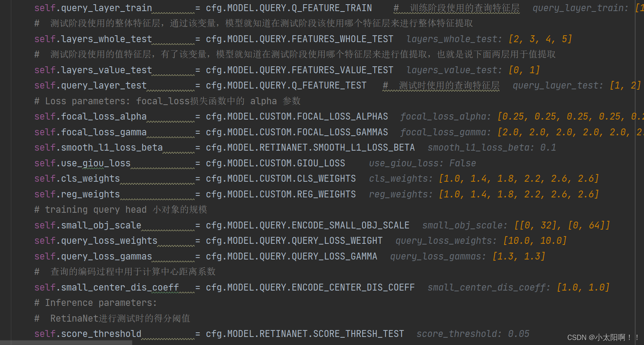Select the Inference parameters comment line
This screenshot has width=644, height=345.
pos(95,302)
